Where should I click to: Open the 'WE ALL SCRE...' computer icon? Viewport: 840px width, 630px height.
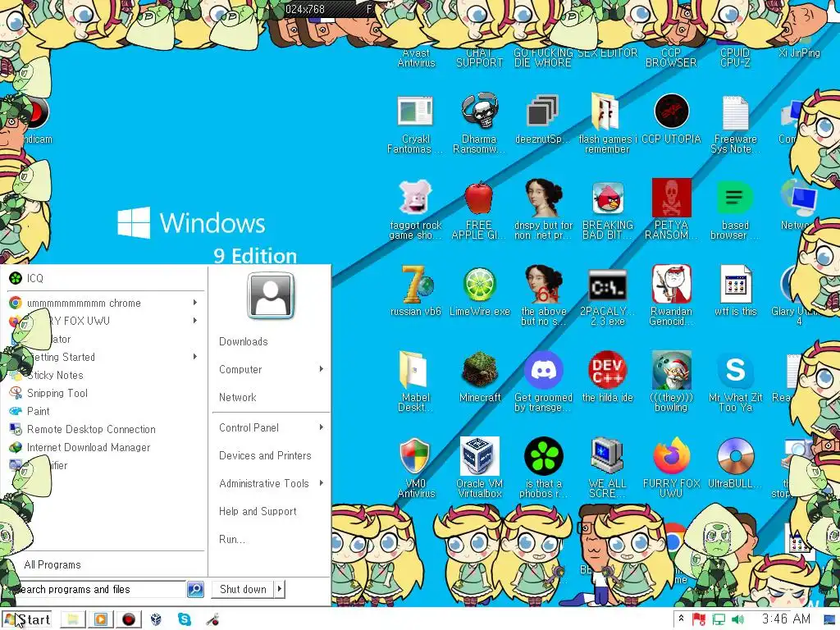click(x=606, y=456)
